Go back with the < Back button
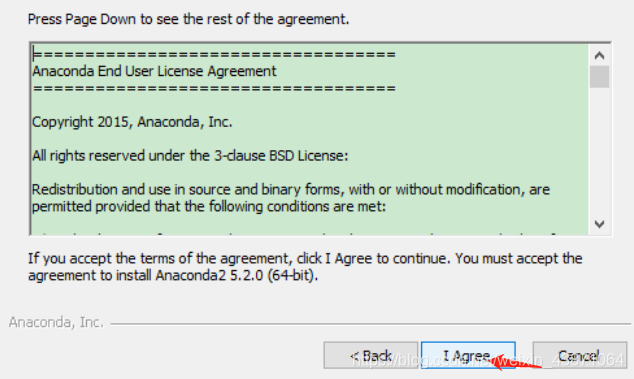Viewport: 634px width, 379px height. pos(371,355)
